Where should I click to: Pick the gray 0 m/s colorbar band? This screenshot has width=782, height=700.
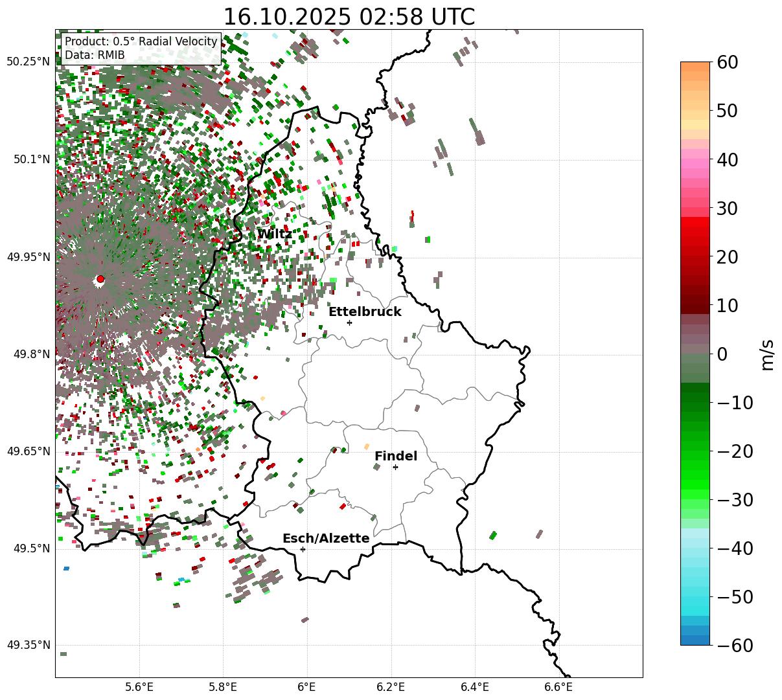click(695, 354)
